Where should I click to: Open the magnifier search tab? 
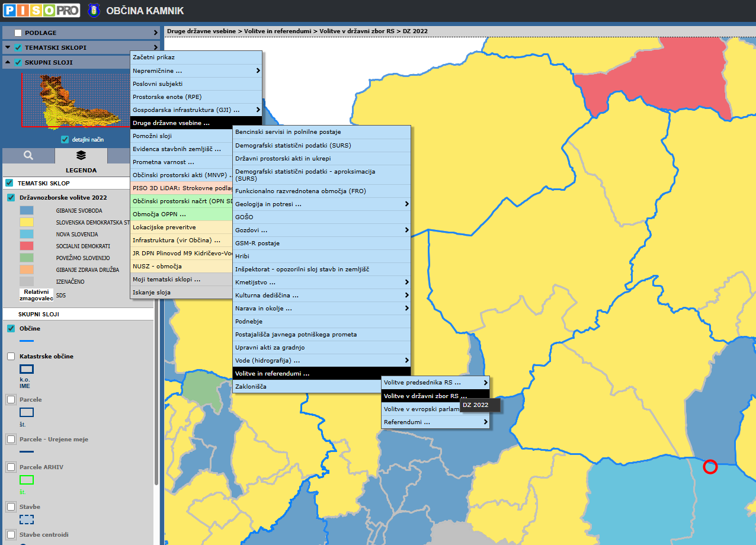coord(28,155)
